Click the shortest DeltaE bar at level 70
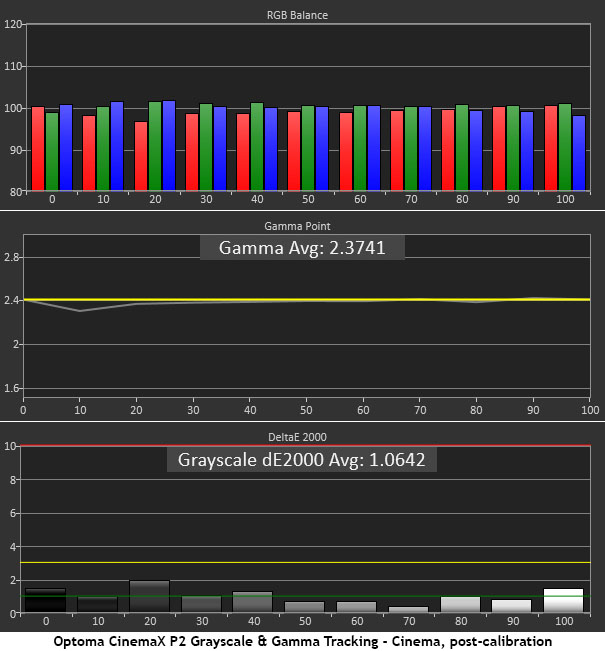Image resolution: width=605 pixels, height=651 pixels. coord(409,609)
